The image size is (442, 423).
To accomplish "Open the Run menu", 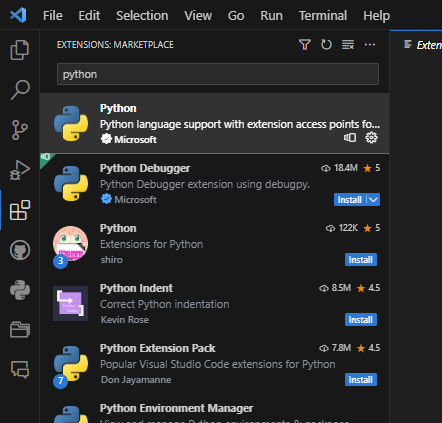I will point(271,15).
